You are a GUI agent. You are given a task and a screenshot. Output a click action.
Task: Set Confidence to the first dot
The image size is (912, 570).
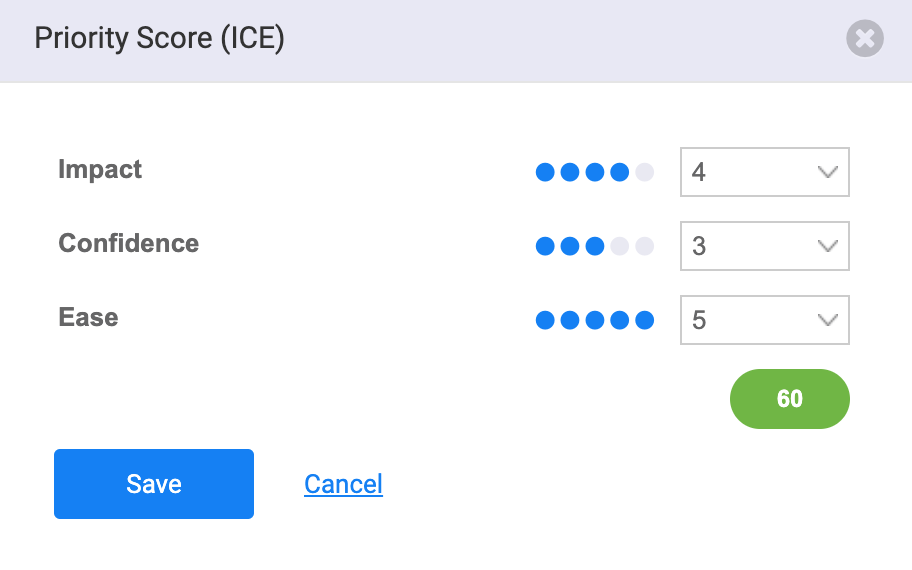[x=545, y=246]
